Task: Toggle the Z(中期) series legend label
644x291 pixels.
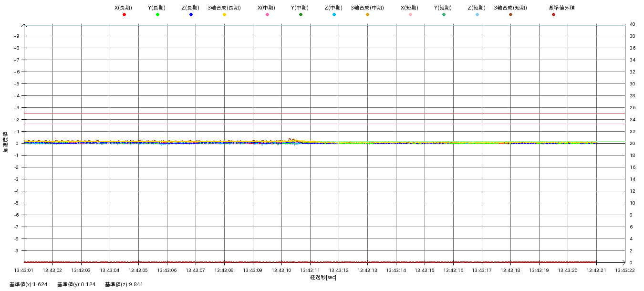Action: point(333,8)
